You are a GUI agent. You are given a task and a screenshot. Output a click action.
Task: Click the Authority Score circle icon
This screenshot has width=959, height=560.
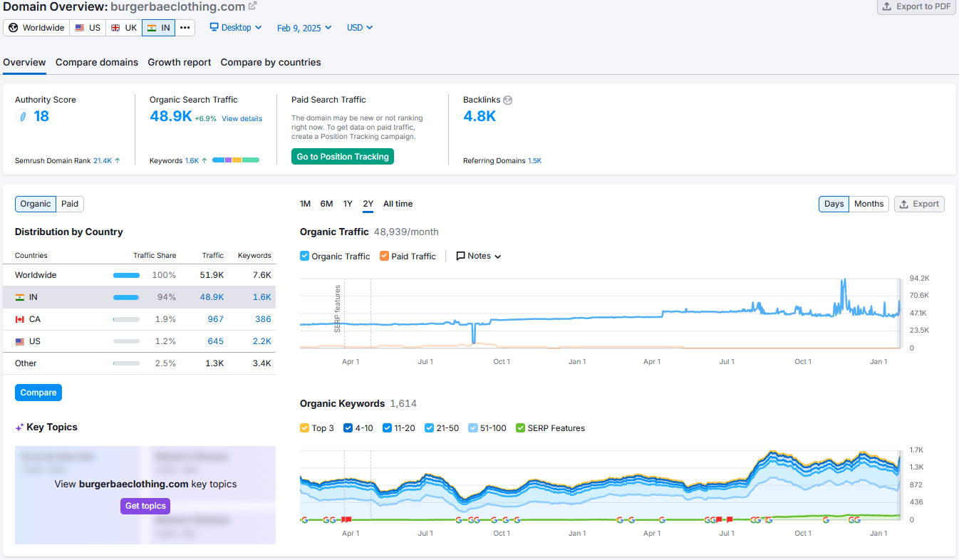(22, 116)
